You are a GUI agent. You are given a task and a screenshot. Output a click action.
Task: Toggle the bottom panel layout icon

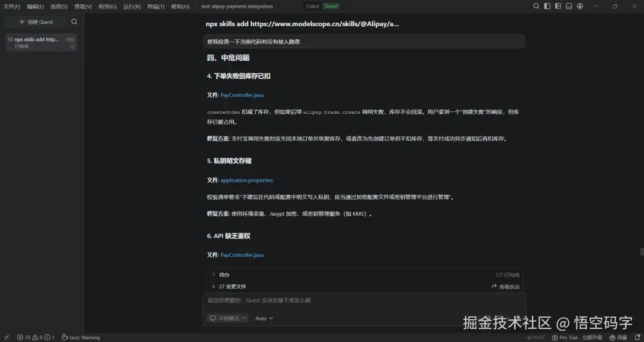point(569,6)
